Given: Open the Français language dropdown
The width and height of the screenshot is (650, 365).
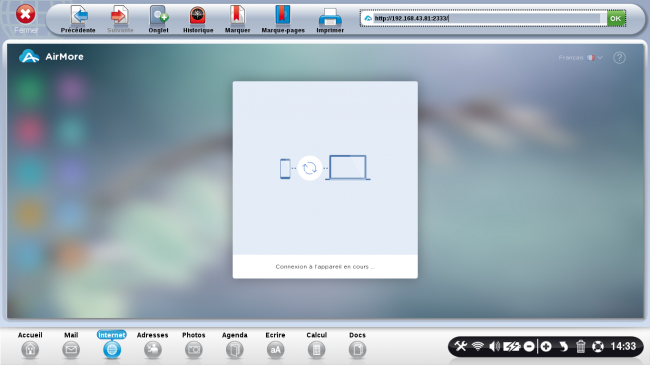Looking at the screenshot, I should [x=580, y=58].
